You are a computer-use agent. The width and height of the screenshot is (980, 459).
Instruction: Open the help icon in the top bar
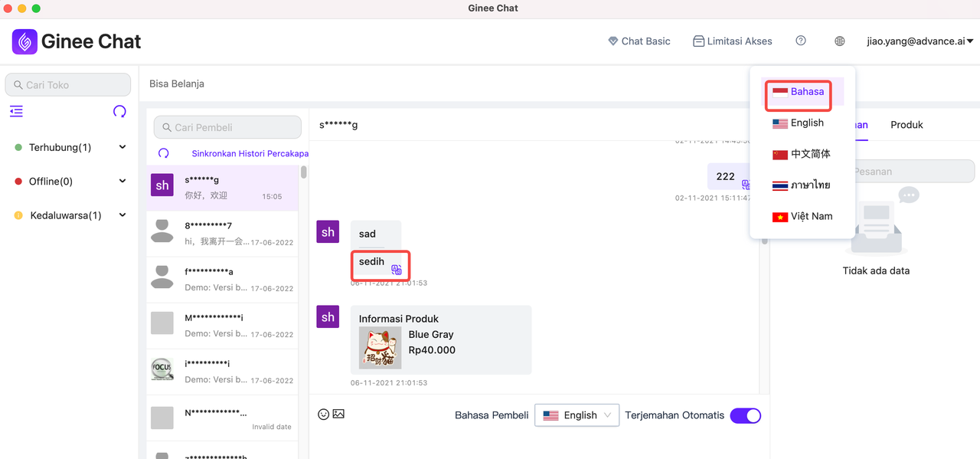point(801,41)
